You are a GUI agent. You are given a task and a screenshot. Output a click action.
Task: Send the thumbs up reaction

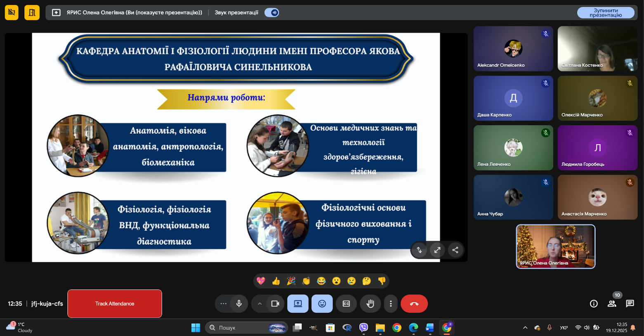pos(276,281)
